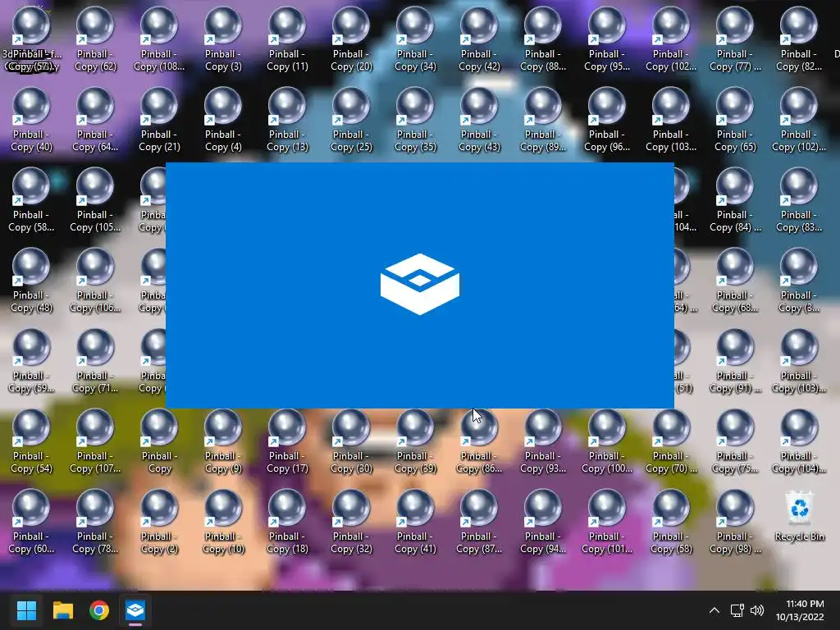Select the Pinball - Copy (70) shortcut
The width and height of the screenshot is (840, 630).
[671, 441]
